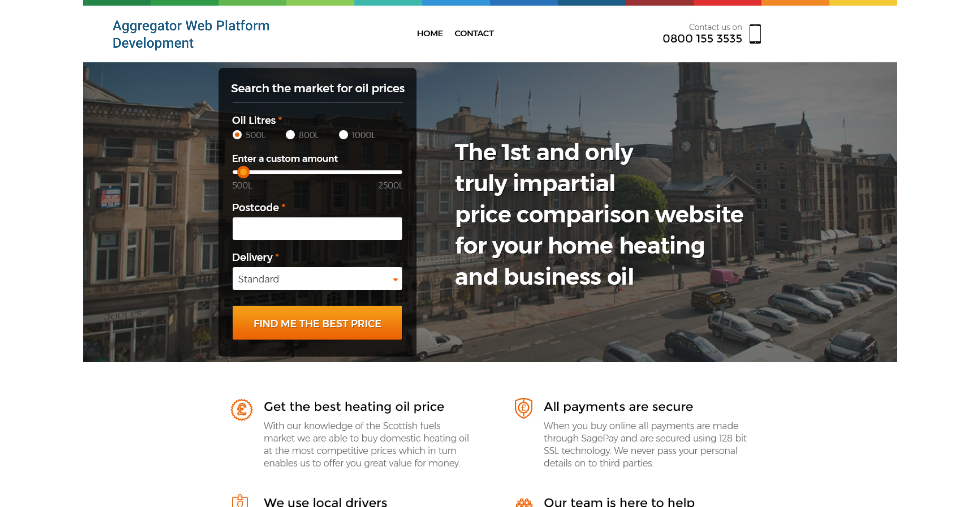The image size is (980, 507).
Task: Select the 800L oil litres radio button
Action: pyautogui.click(x=291, y=134)
